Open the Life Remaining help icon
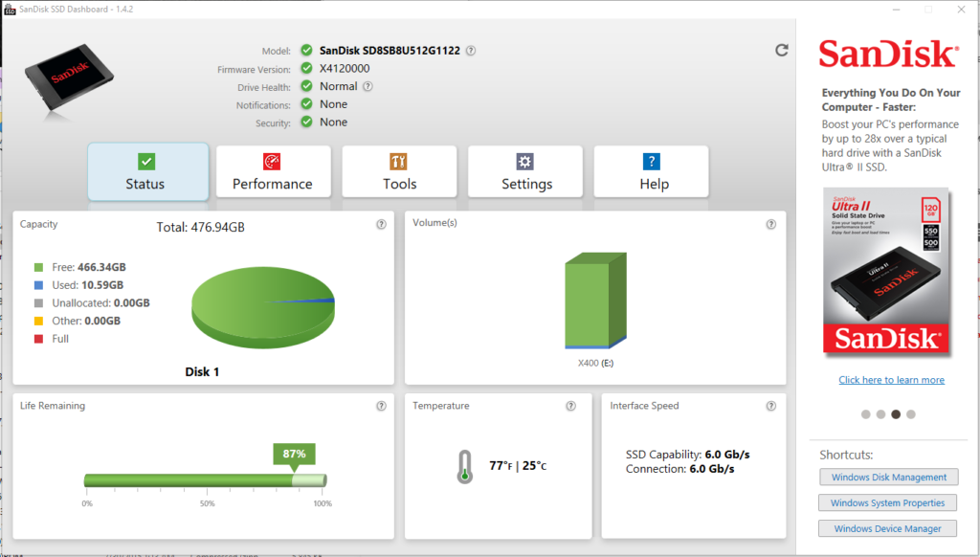980x557 pixels. 381,406
